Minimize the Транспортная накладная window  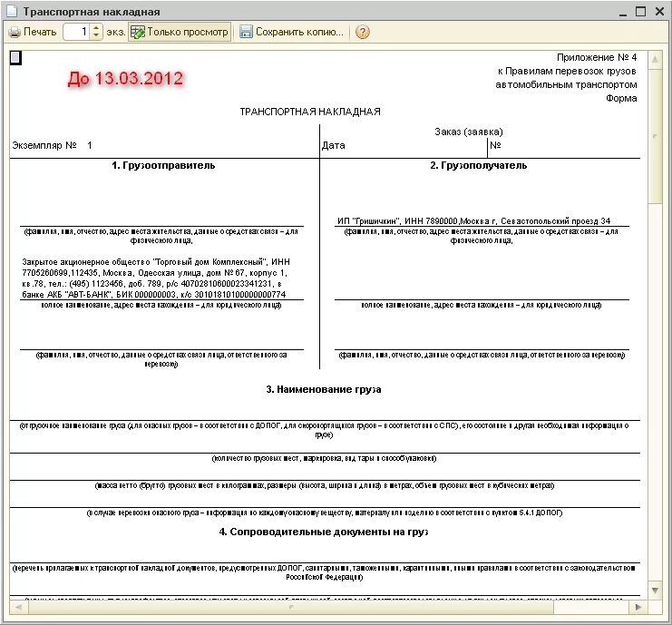623,12
